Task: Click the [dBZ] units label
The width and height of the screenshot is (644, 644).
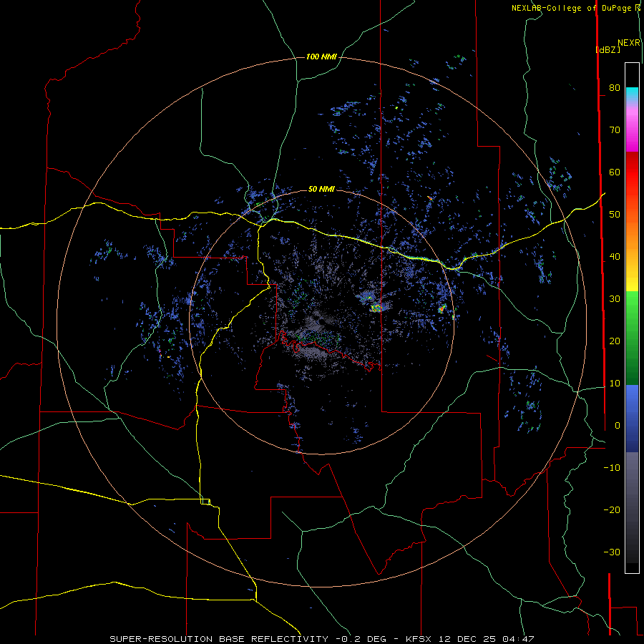Action: pyautogui.click(x=608, y=49)
